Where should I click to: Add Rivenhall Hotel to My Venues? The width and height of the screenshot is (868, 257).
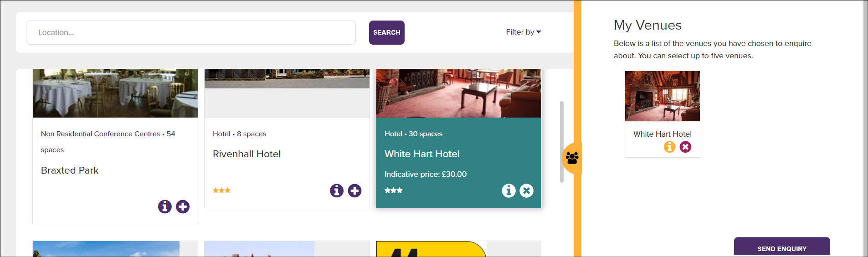[354, 190]
